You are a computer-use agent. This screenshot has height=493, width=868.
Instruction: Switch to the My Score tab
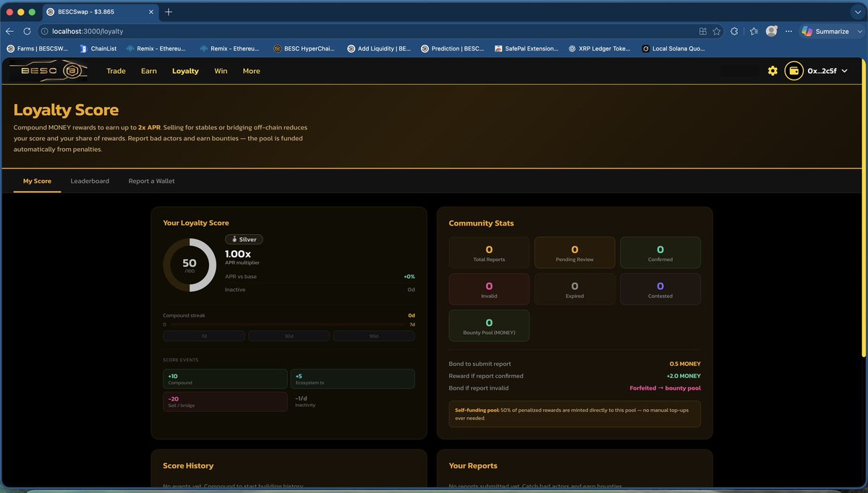[x=37, y=181]
